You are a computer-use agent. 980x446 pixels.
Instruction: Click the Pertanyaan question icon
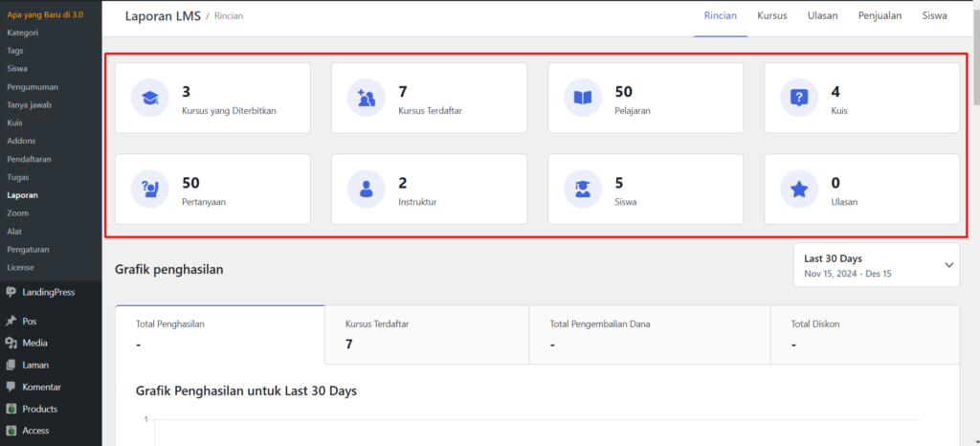(x=149, y=189)
